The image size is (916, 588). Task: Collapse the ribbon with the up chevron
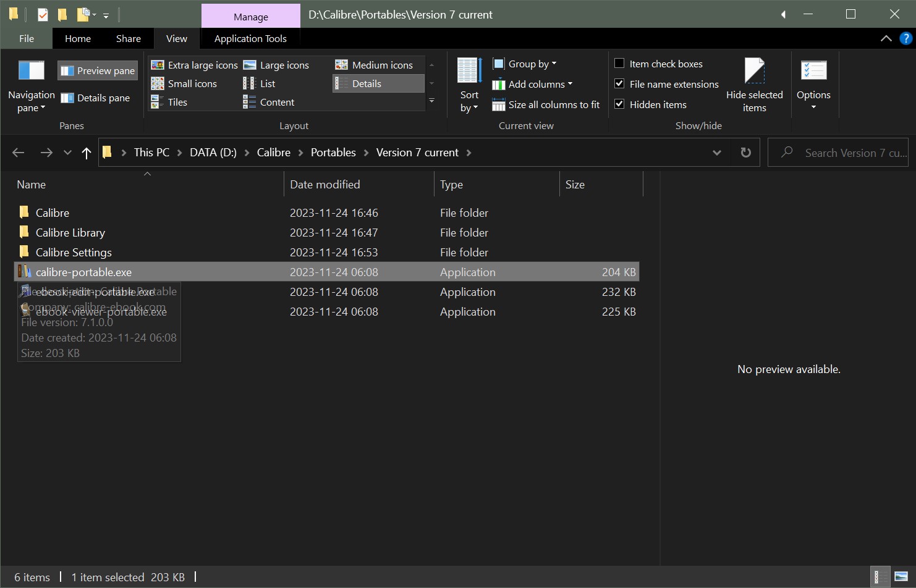point(886,38)
